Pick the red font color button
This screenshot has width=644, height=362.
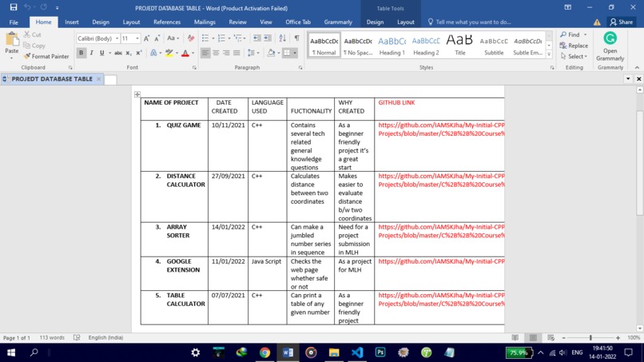[185, 53]
